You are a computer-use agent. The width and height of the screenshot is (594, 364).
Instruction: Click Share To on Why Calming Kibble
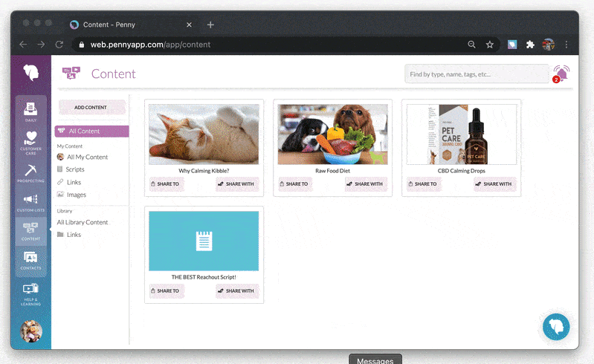pyautogui.click(x=167, y=184)
